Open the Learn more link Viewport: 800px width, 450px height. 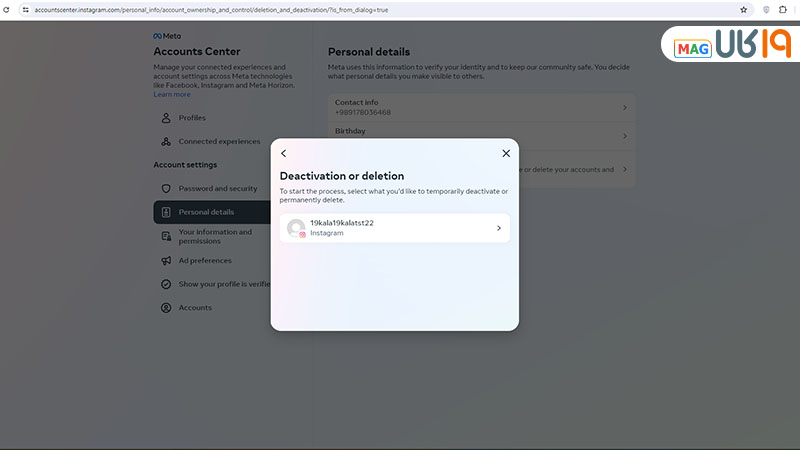pos(171,95)
